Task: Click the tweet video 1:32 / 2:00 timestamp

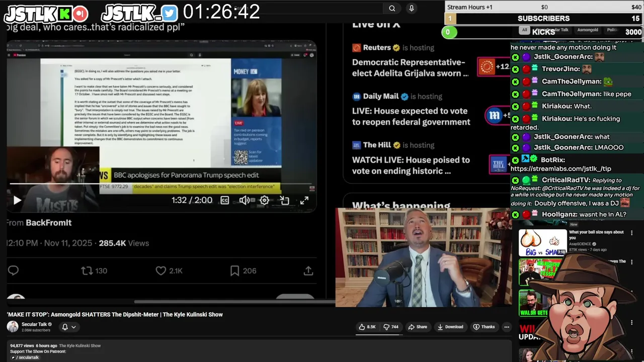Action: 192,200
